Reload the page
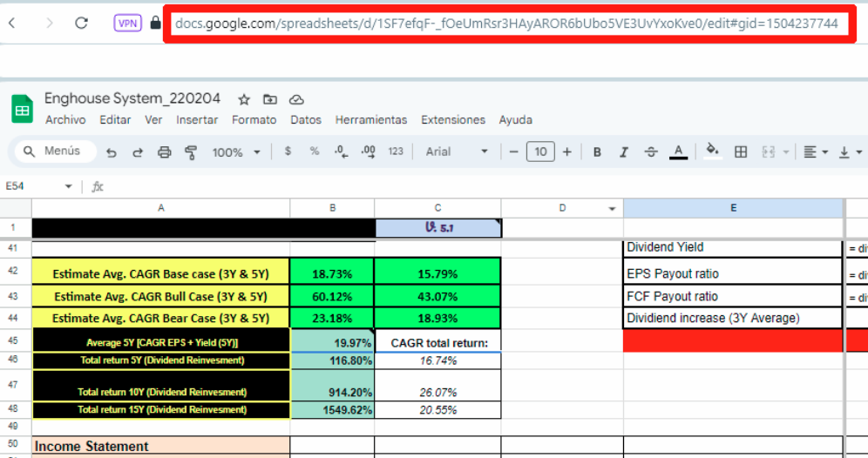Screen dimensions: 868x458 point(81,23)
